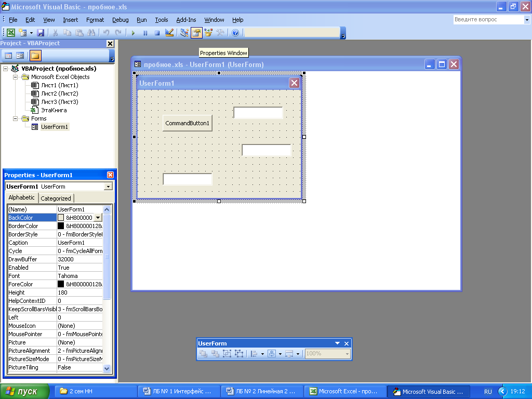Run the macro with the play icon
The image size is (532, 399).
click(133, 33)
